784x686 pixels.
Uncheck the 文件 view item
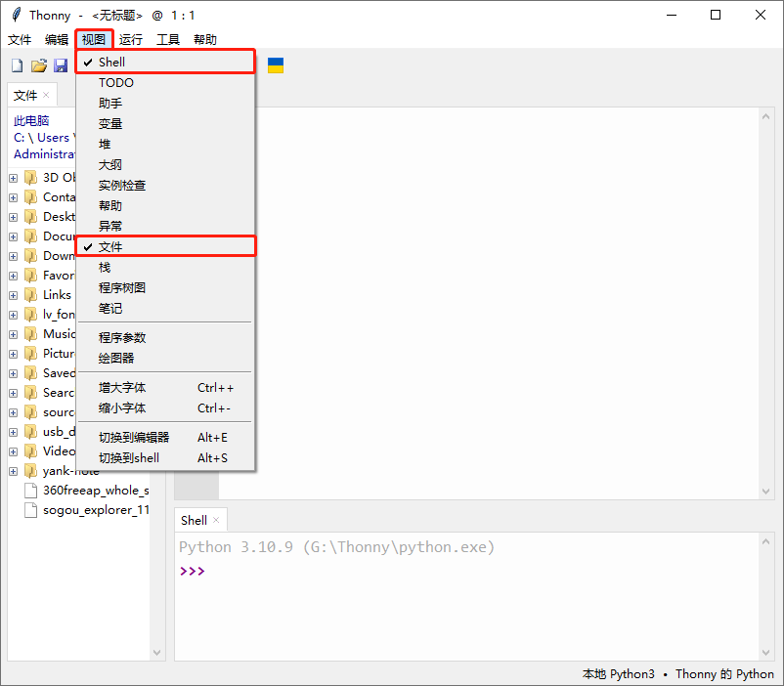[165, 246]
